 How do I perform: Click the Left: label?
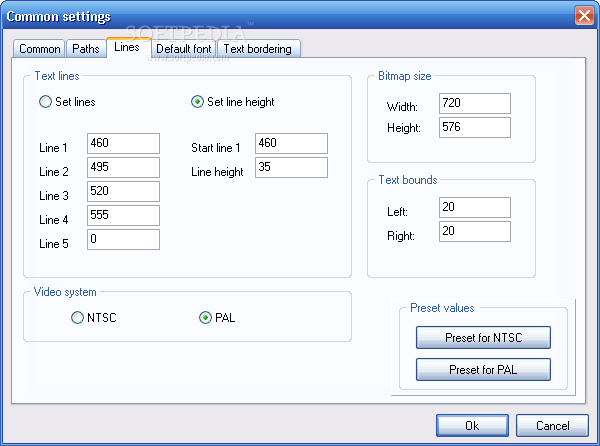coord(397,212)
